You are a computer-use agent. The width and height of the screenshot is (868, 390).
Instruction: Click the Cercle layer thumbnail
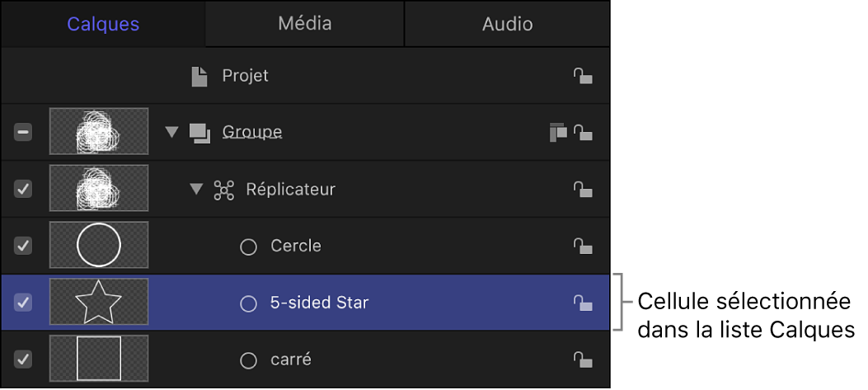click(99, 246)
